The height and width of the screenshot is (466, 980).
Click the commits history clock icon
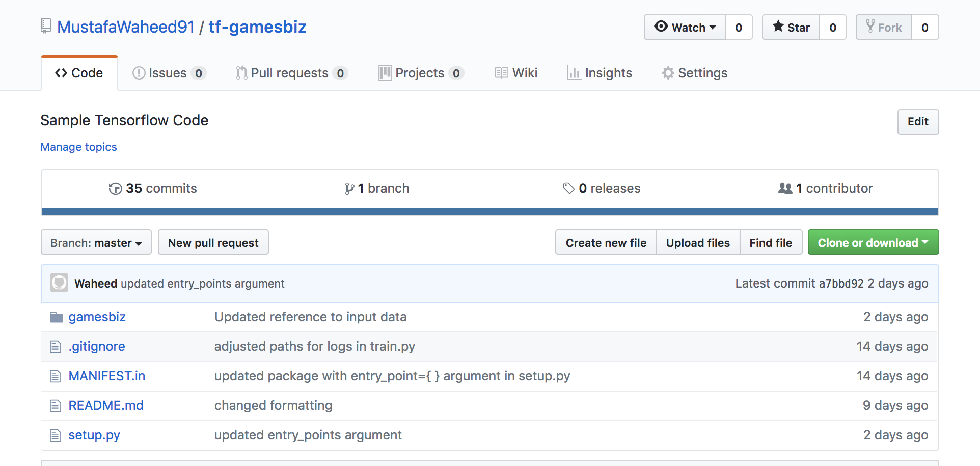point(116,189)
